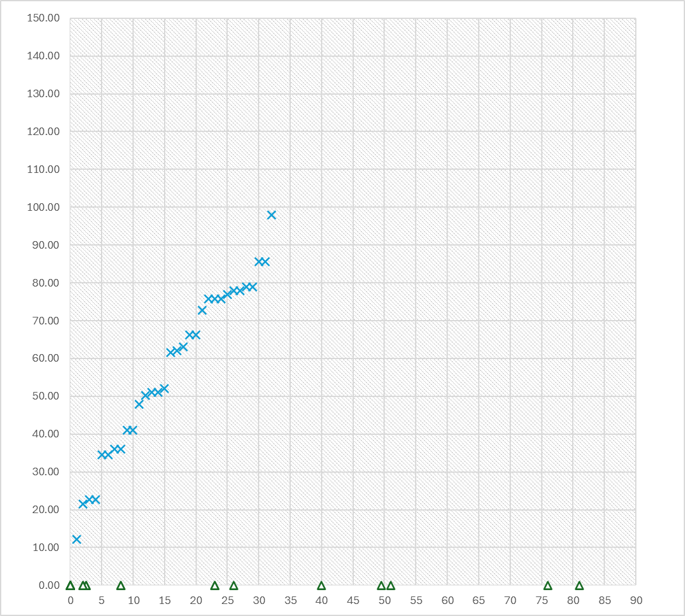
Task: Select the green triangle marker at x=8
Action: click(x=120, y=586)
